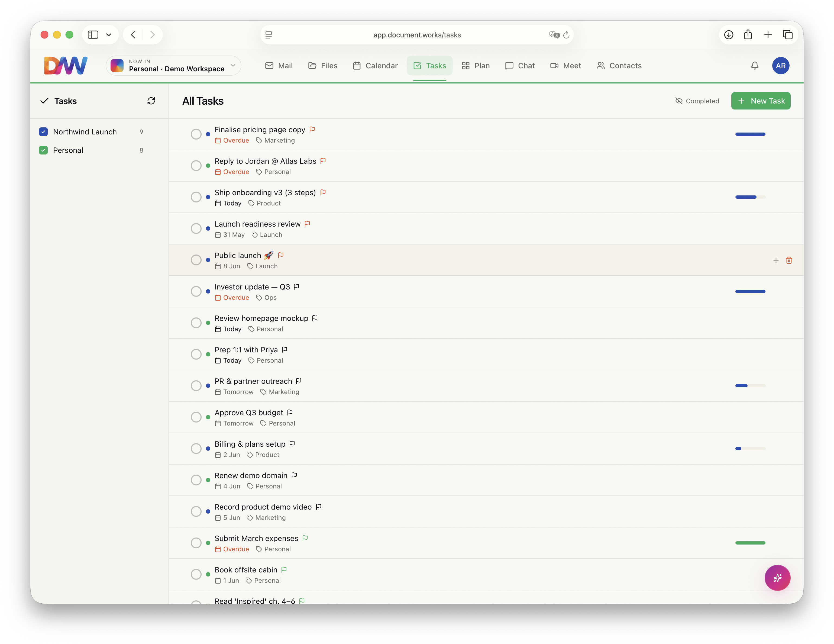Open the Safari sidebar dropdown chevron
This screenshot has height=644, width=834.
(109, 35)
